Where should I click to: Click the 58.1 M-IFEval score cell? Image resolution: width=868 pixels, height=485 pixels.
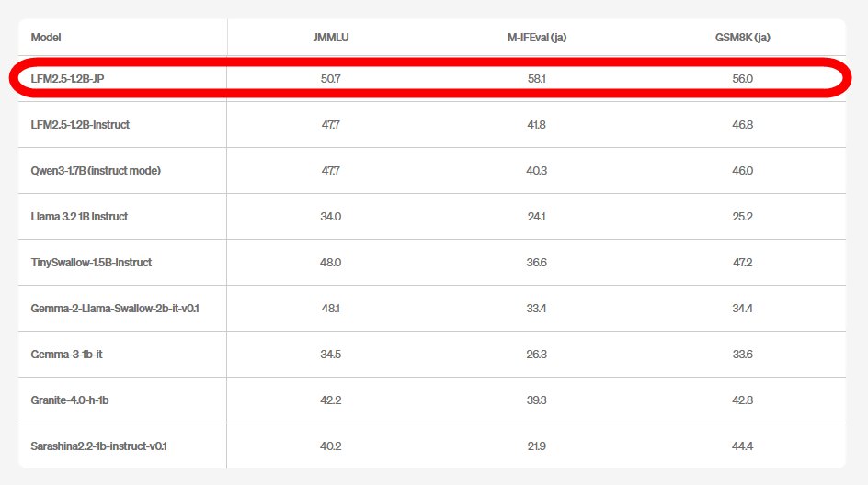536,79
